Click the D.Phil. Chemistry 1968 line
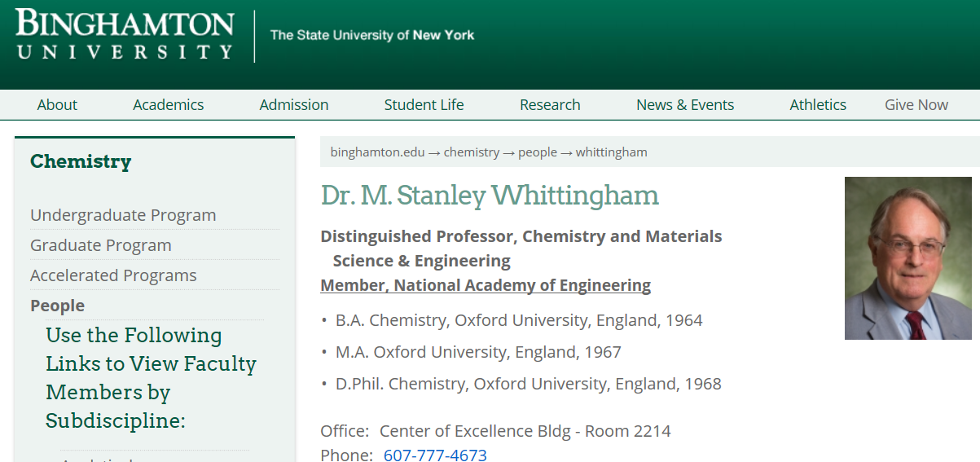This screenshot has width=980, height=462. coord(529,384)
